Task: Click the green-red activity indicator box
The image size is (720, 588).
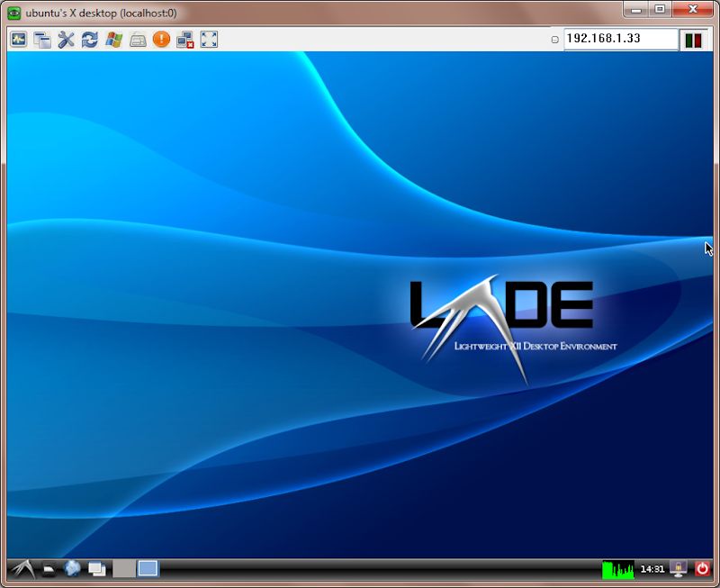Action: pyautogui.click(x=693, y=40)
